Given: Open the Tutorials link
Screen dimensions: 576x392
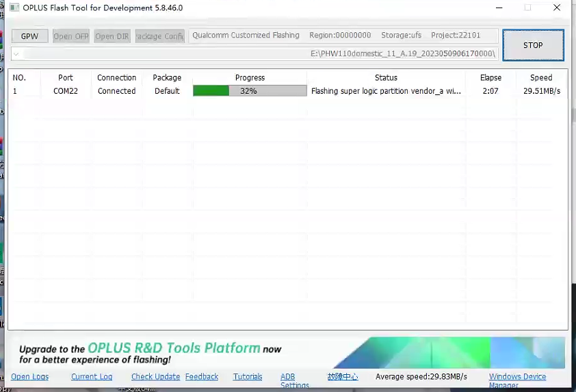Looking at the screenshot, I should 248,376.
